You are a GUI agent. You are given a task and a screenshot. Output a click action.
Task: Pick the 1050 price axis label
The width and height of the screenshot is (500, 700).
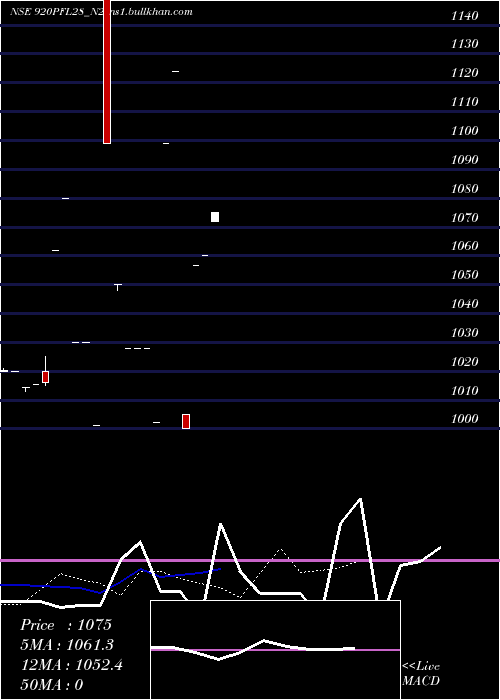465,275
